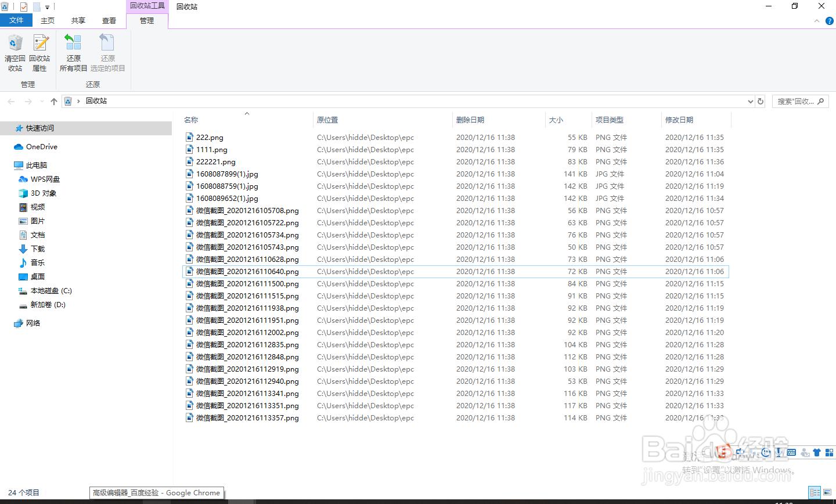Click the Up arrow navigation button

(x=54, y=101)
